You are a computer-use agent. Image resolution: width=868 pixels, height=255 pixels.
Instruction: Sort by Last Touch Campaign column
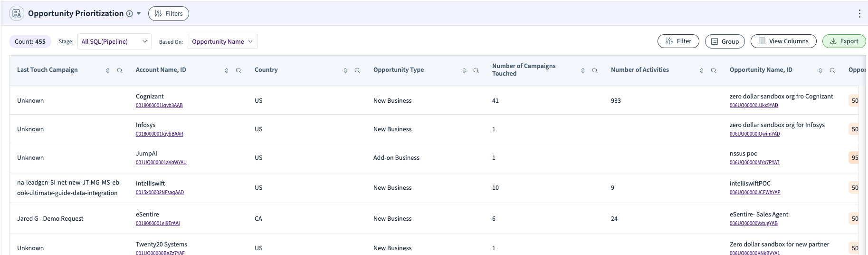108,70
